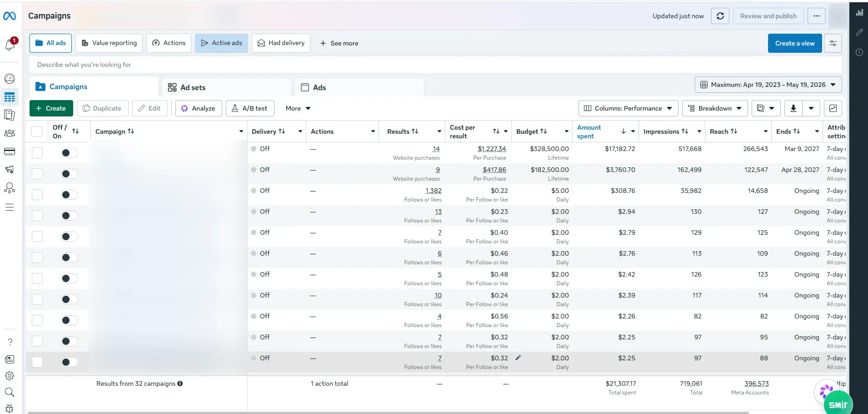
Task: Click the download export icon
Action: pos(793,108)
